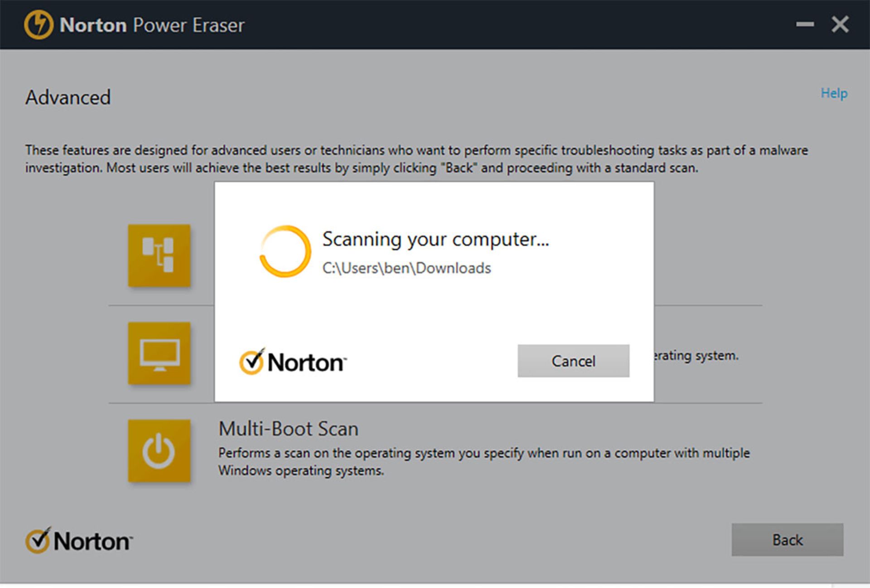Click the Multi-Boot Scan power icon

[159, 451]
